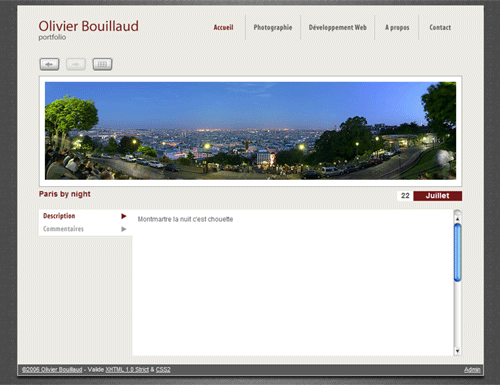
Task: Open the CSS2 validation link
Action: click(x=163, y=370)
